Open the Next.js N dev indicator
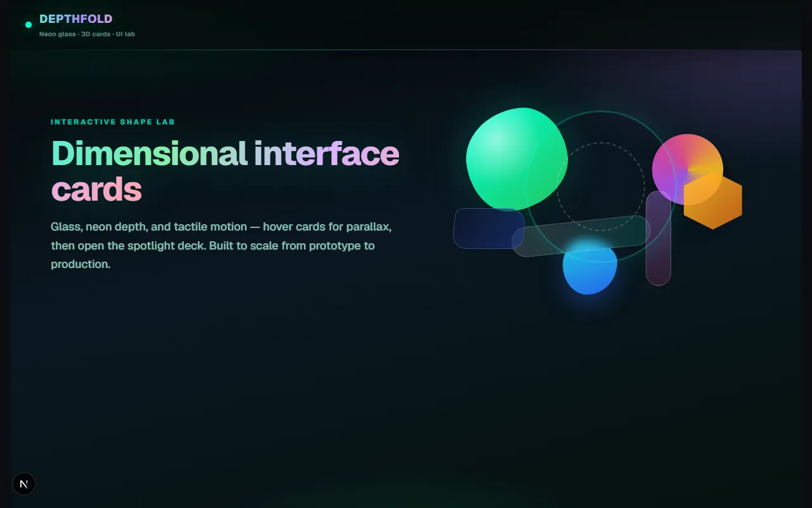This screenshot has height=508, width=812. [24, 484]
